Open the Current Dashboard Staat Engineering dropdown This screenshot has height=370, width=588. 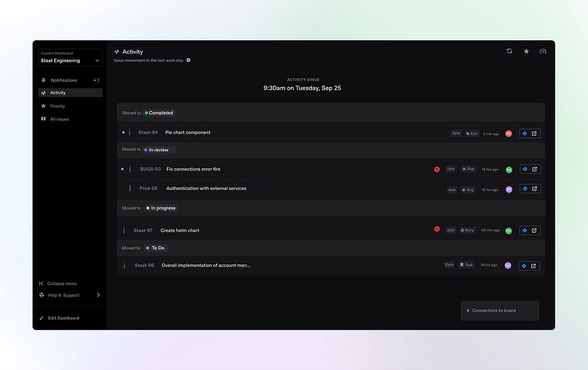70,57
